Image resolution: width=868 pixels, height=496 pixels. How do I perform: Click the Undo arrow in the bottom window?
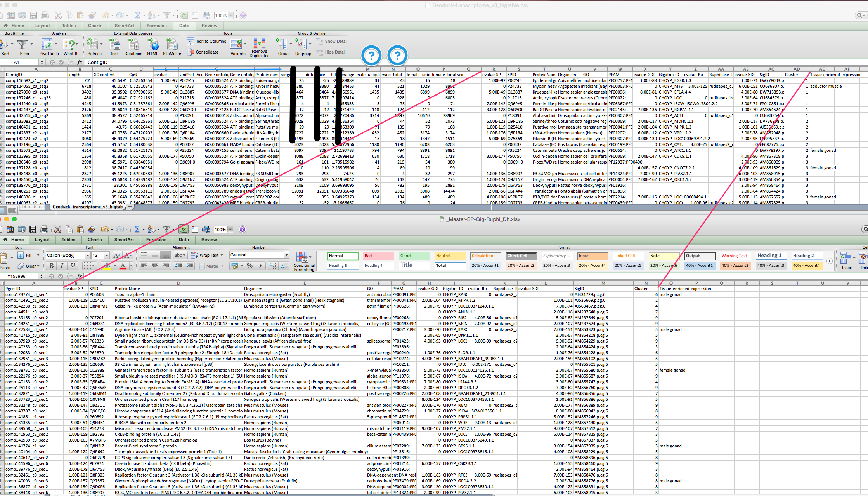click(x=105, y=230)
